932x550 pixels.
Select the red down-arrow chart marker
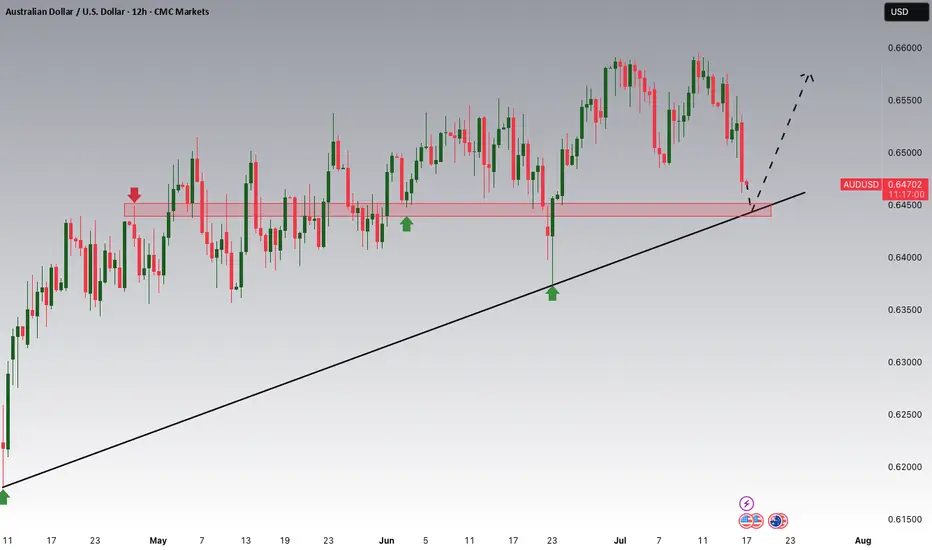tap(134, 194)
